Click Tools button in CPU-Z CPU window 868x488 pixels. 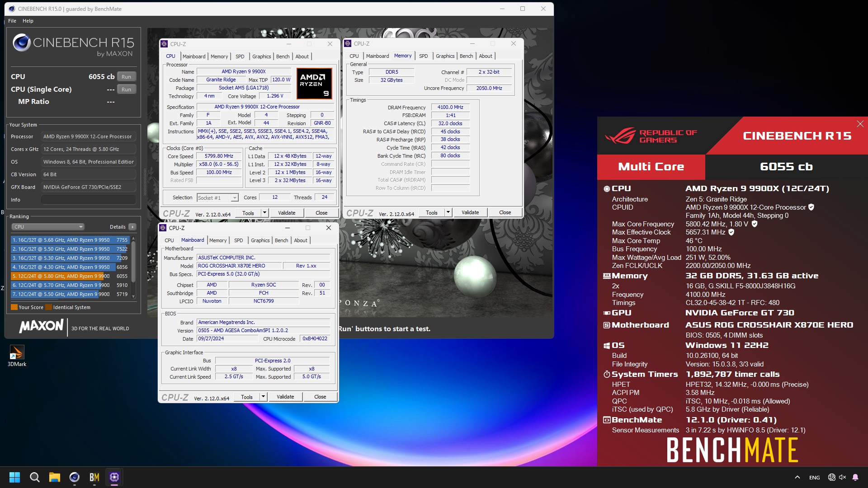tap(248, 213)
